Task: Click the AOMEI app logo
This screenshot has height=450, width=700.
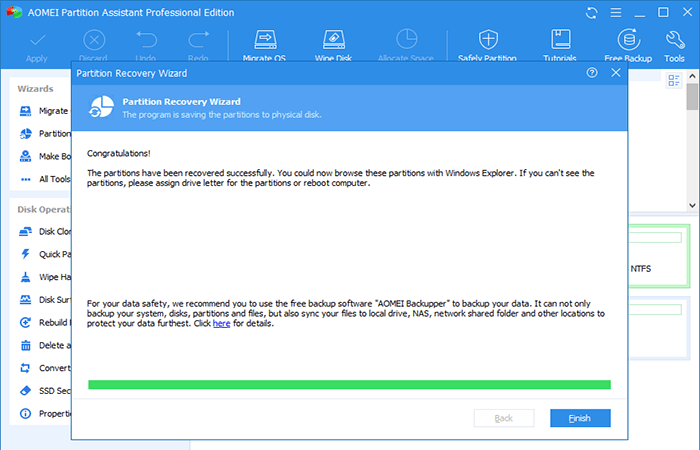Action: pos(14,12)
